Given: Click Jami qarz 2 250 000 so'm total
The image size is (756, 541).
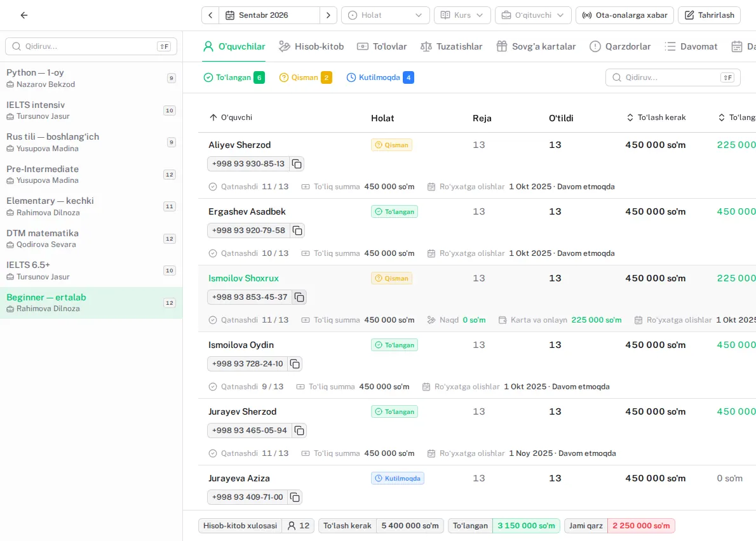Looking at the screenshot, I should point(619,526).
